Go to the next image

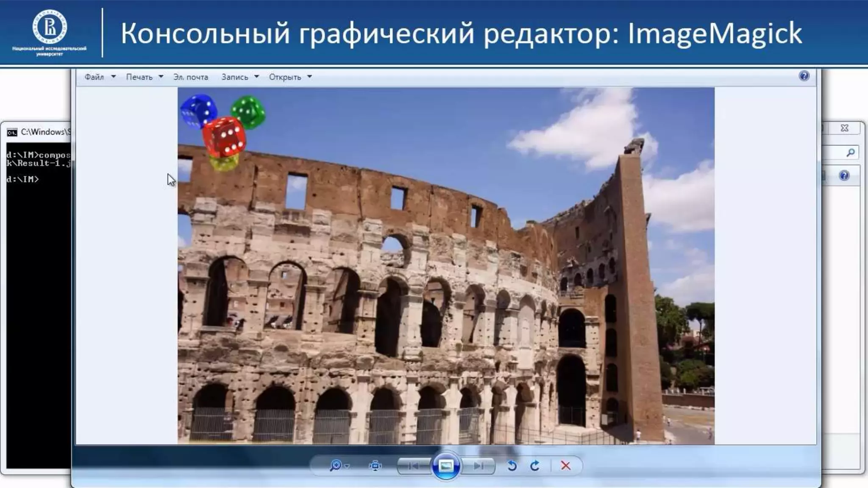pyautogui.click(x=478, y=466)
